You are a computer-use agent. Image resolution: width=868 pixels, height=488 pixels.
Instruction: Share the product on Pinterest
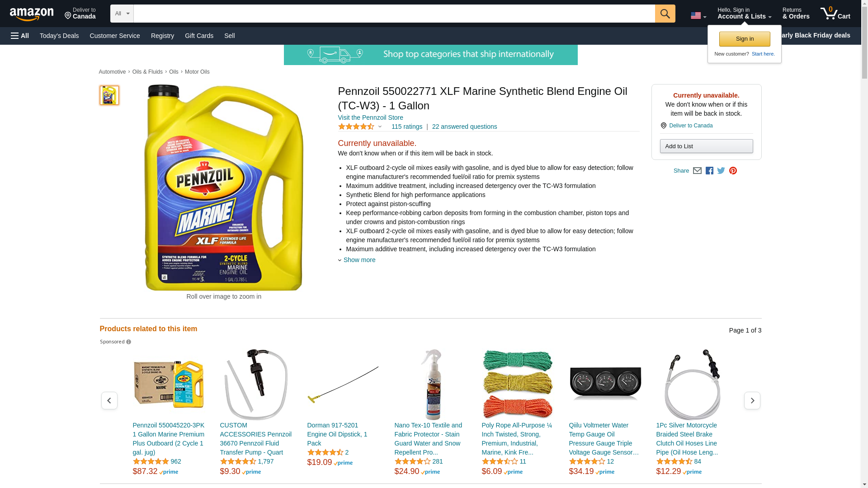pyautogui.click(x=733, y=171)
